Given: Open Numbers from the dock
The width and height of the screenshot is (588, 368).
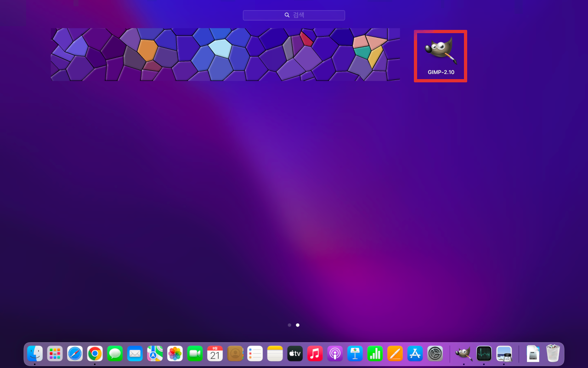Looking at the screenshot, I should [375, 353].
